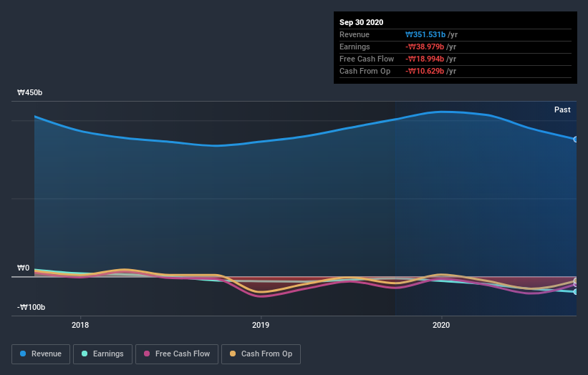
Task: Toggle the Cash From Op legend button
Action: [x=261, y=354]
